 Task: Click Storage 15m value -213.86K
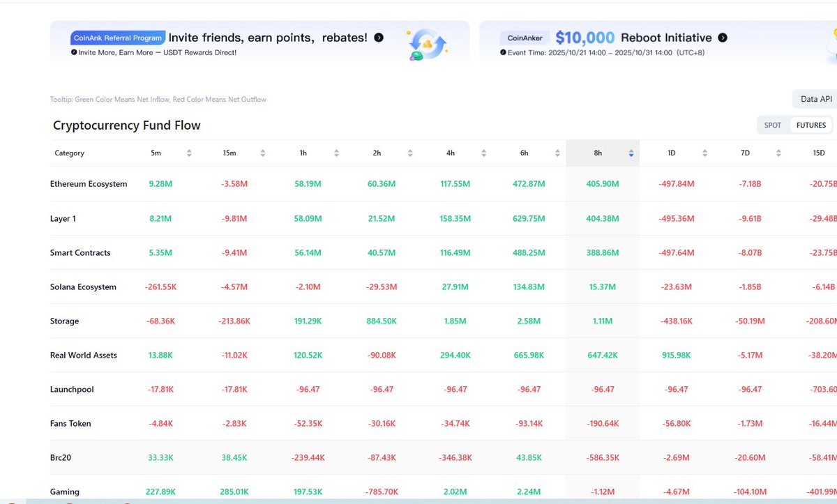tap(234, 321)
